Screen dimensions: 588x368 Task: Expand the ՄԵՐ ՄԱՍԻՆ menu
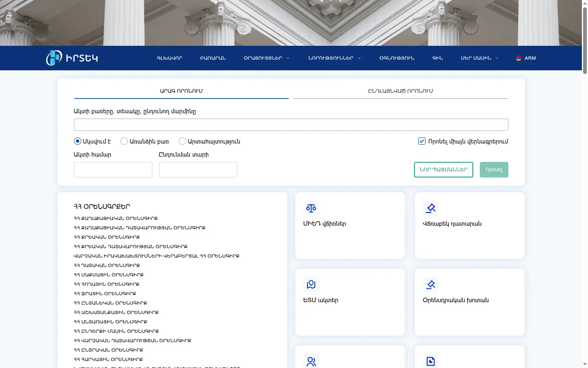point(480,58)
